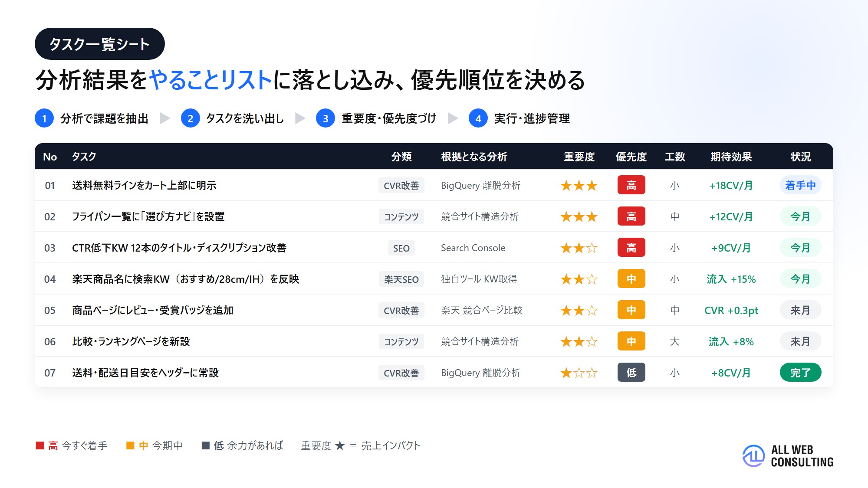
Task: Click the orange 中 priority badge in row 05
Action: (x=631, y=310)
